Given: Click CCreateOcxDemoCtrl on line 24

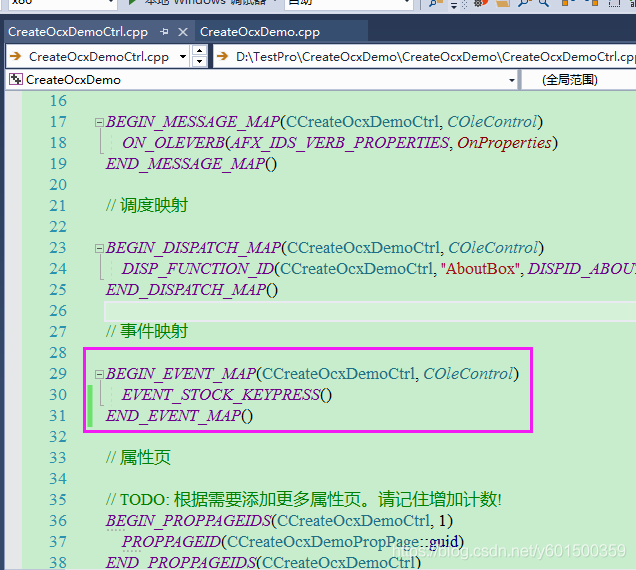Looking at the screenshot, I should 357,269.
